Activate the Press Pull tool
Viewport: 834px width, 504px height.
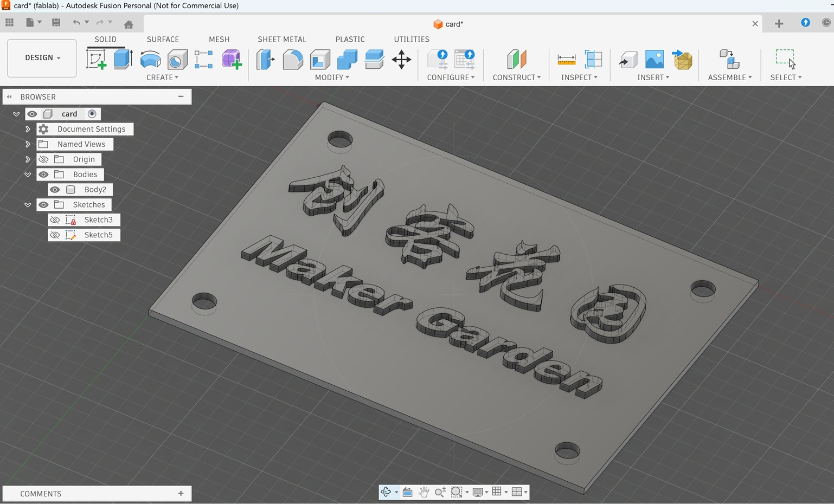coord(265,60)
